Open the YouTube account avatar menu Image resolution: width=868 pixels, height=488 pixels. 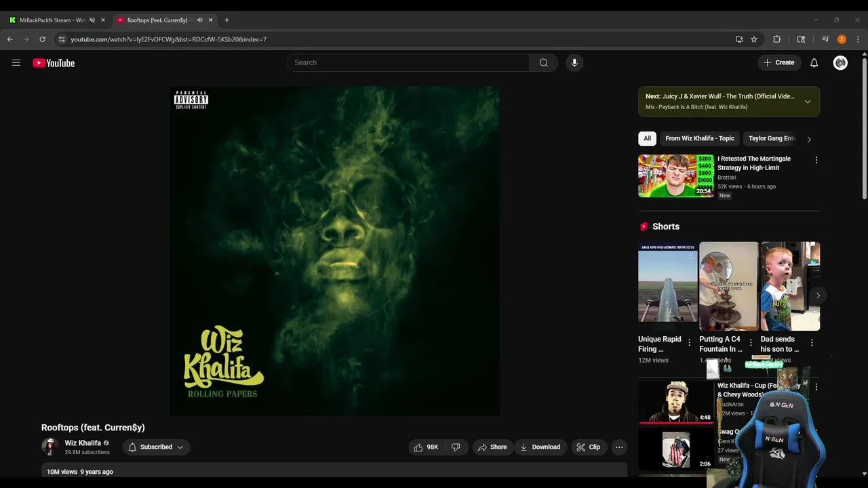pos(840,63)
